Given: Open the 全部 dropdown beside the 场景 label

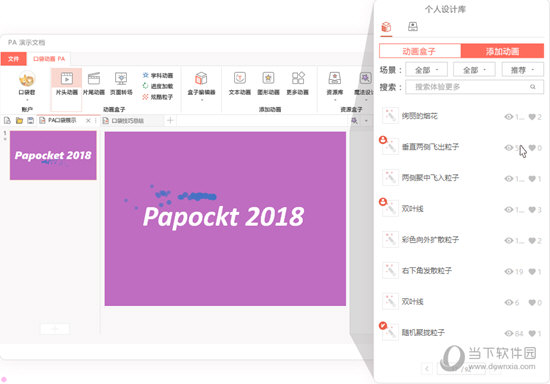Looking at the screenshot, I should (427, 70).
